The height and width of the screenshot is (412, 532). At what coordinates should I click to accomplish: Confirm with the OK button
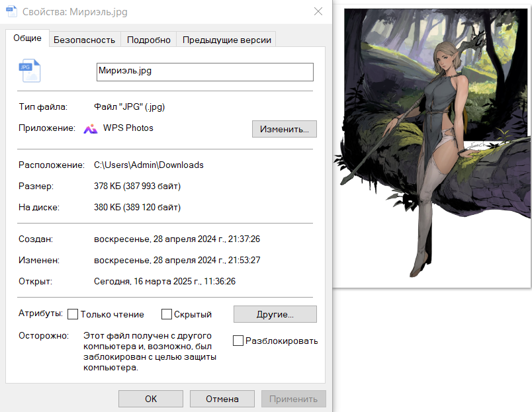[151, 399]
